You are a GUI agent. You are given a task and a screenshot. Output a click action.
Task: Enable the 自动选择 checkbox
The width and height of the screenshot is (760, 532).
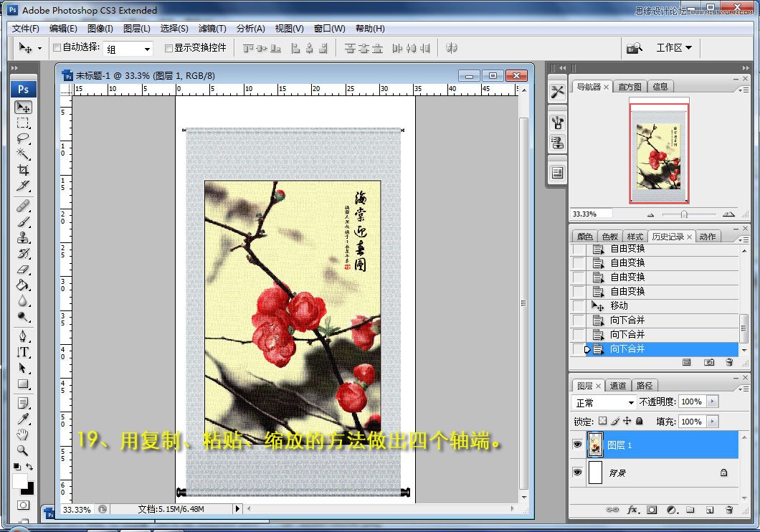tap(57, 47)
